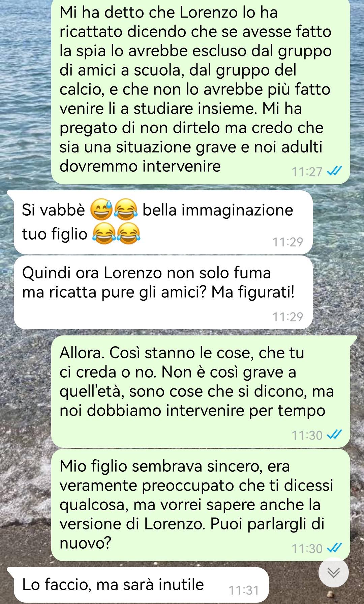Tap the 11:29 timestamp under 'Ma figurati!'

287,317
